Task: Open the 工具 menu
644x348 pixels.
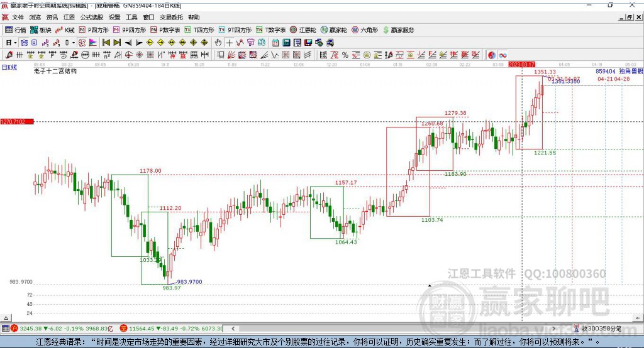Action: click(x=131, y=17)
